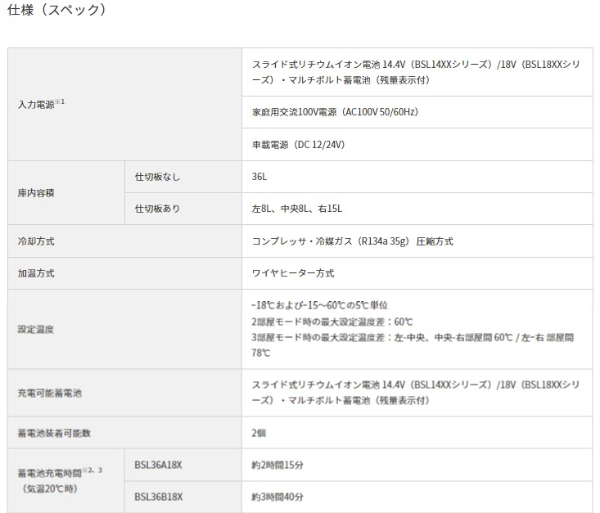Click the -18℃および-15〜60℃ temperature line

(320, 305)
